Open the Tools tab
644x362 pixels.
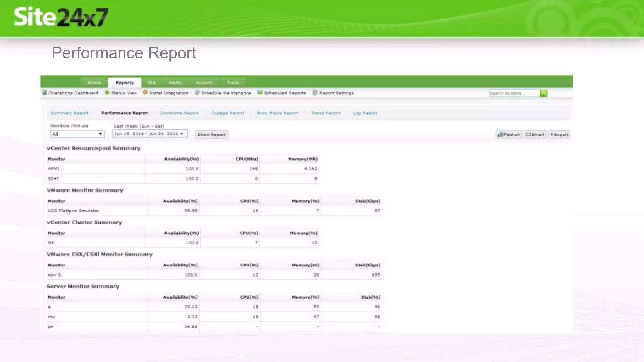click(x=233, y=83)
